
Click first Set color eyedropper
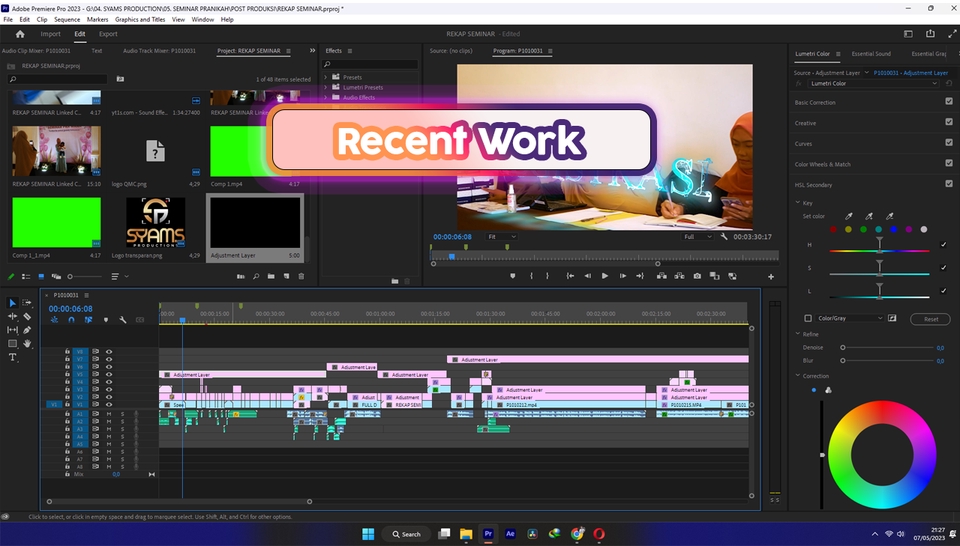pyautogui.click(x=849, y=216)
